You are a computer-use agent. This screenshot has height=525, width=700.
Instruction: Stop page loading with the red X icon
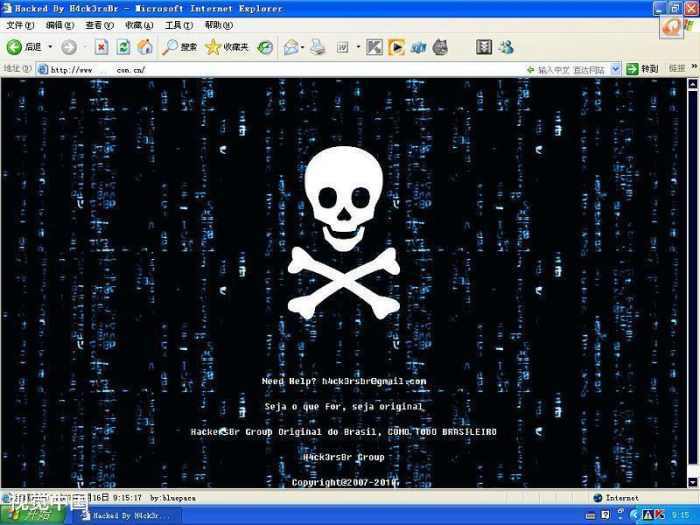pos(101,47)
